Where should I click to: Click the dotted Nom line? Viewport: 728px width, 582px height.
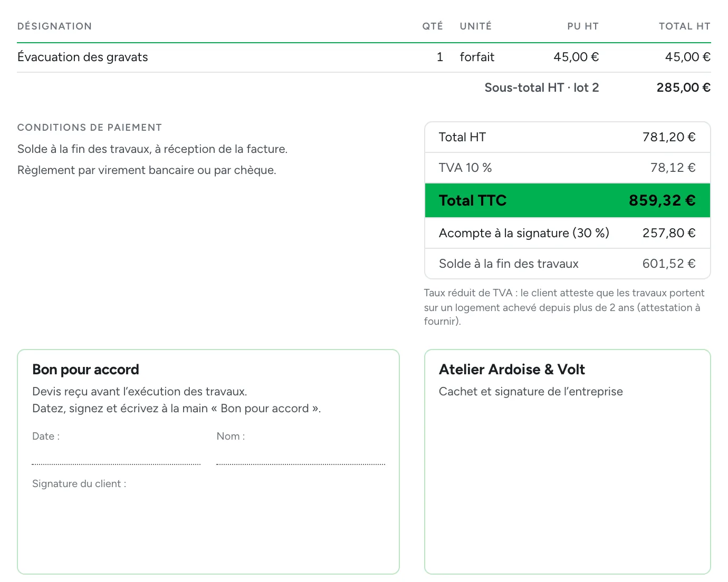pos(301,464)
